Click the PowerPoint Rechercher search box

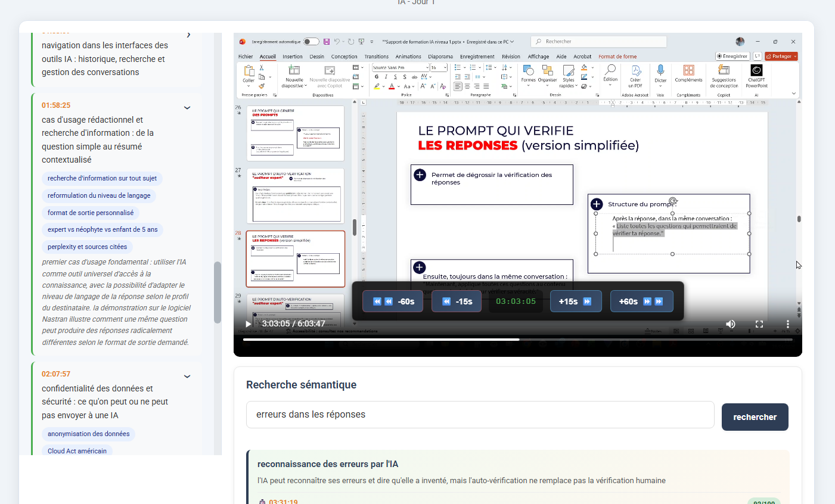pos(598,42)
